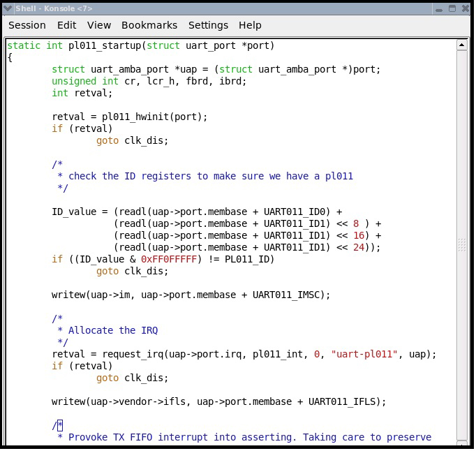This screenshot has width=476, height=451.
Task: Click 'PL011_ID' constant in if statement
Action: click(246, 259)
